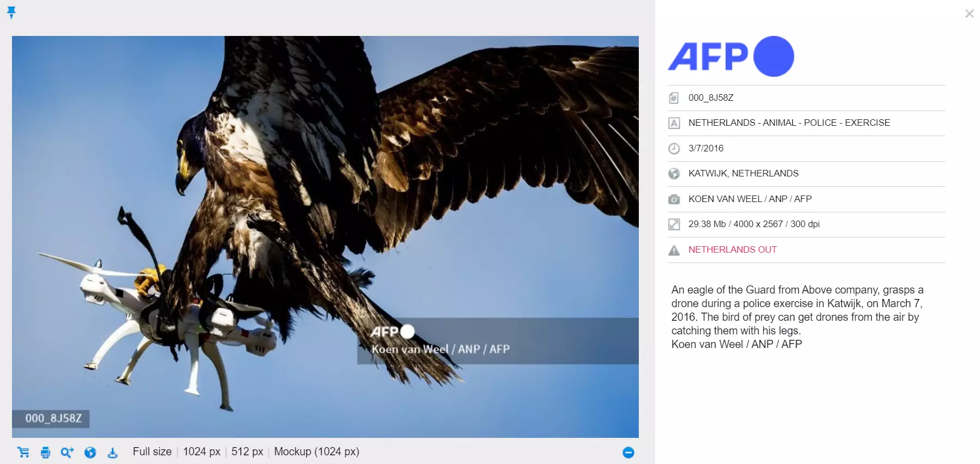This screenshot has width=980, height=464.
Task: Click the download icon
Action: click(113, 452)
